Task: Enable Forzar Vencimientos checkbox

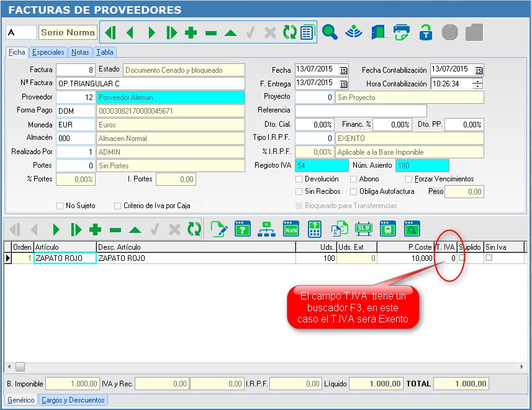Action: point(409,179)
